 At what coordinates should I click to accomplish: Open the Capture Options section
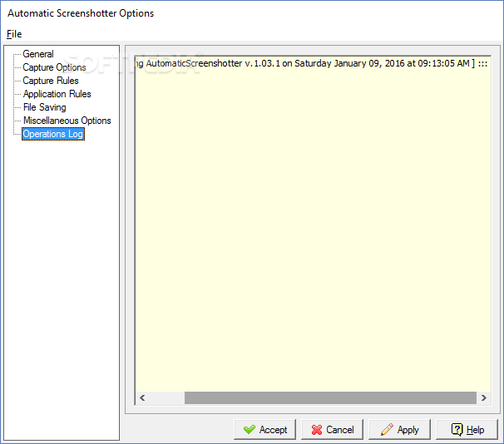[x=54, y=67]
